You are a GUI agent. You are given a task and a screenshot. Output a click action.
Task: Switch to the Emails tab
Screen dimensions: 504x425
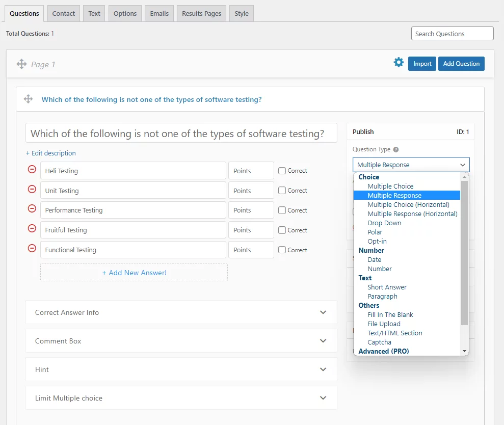[159, 13]
